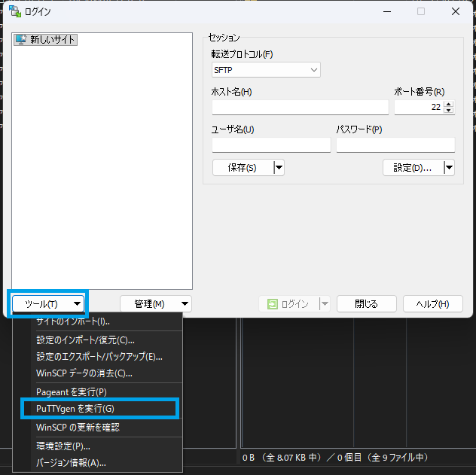Decrease the port number with down arrow
This screenshot has height=475, width=476.
pyautogui.click(x=449, y=111)
